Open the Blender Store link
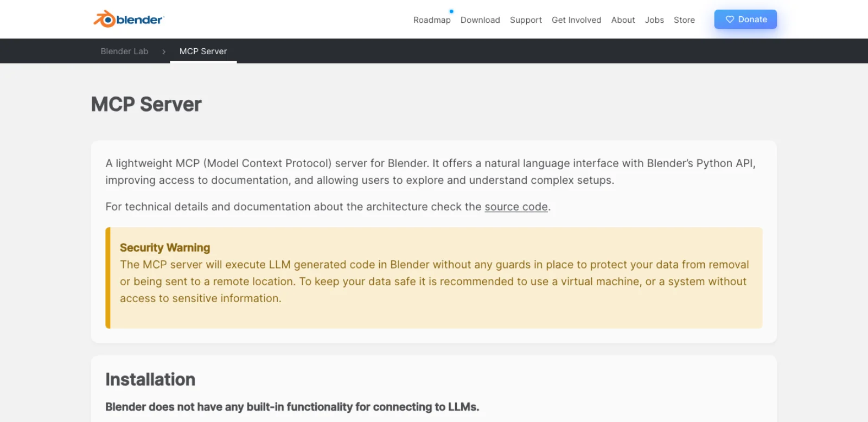868x422 pixels. tap(684, 20)
